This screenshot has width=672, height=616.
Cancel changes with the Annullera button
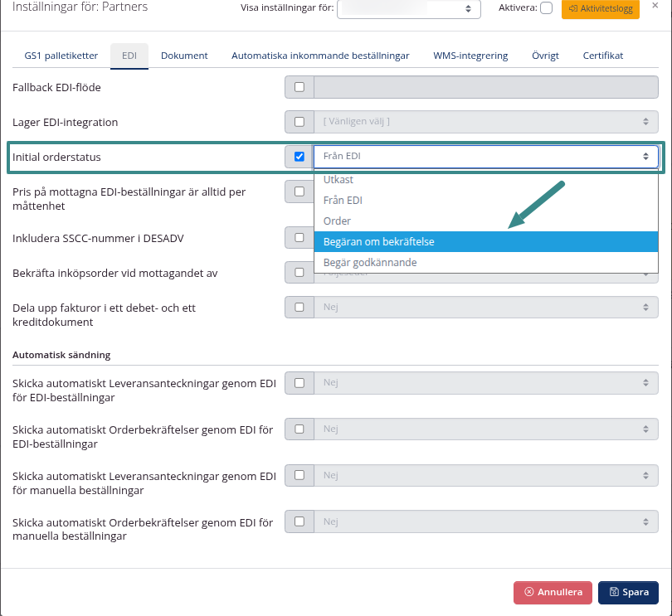point(553,593)
